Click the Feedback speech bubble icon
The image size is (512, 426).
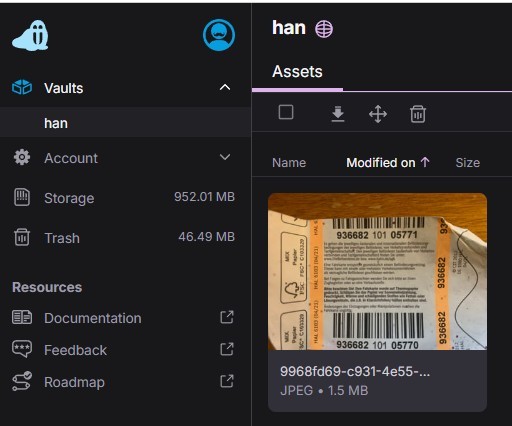[x=22, y=349]
